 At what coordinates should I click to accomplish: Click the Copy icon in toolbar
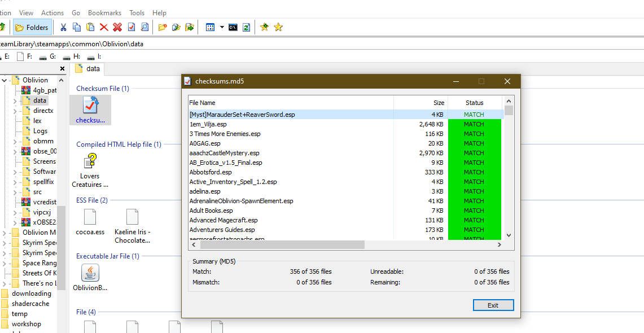point(77,28)
